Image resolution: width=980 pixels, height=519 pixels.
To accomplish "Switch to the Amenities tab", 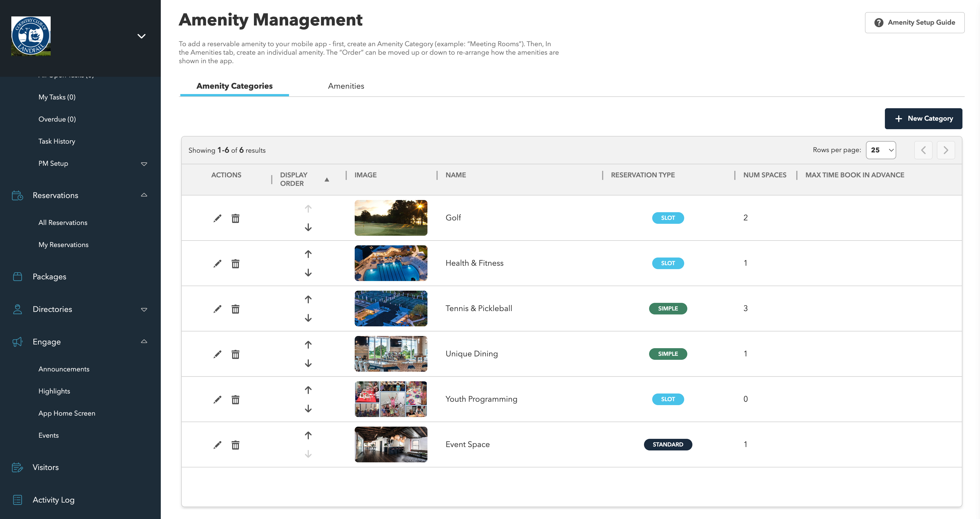I will point(346,86).
